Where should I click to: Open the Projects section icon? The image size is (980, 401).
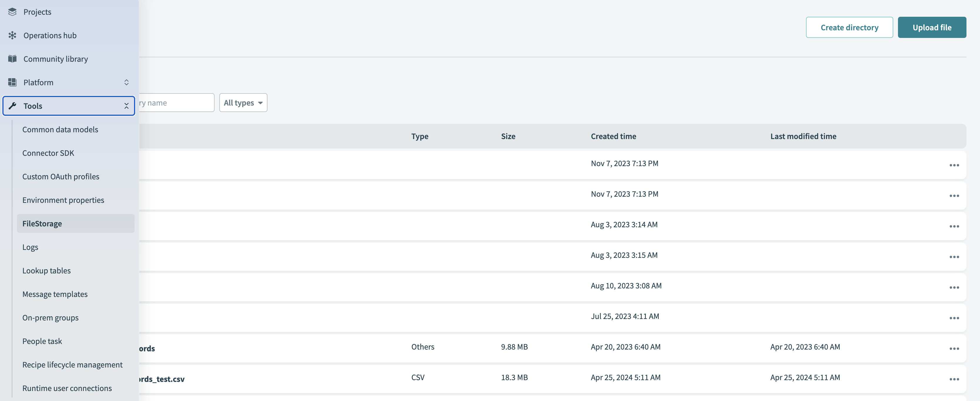pyautogui.click(x=12, y=11)
